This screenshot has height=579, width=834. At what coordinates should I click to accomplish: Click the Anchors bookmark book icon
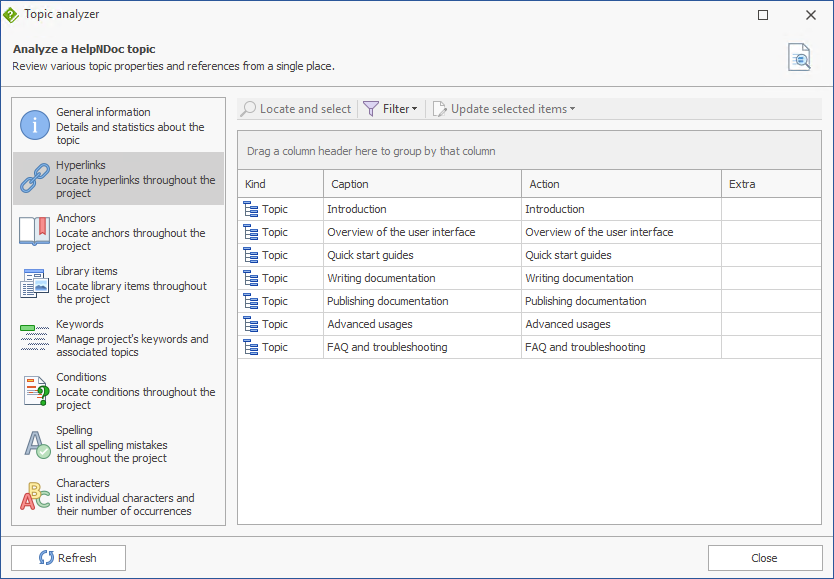[x=35, y=231]
